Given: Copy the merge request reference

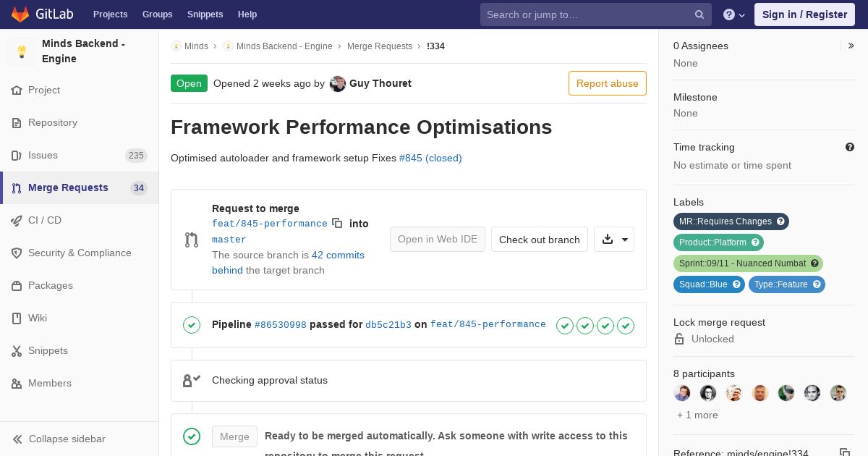Looking at the screenshot, I should 844,452.
